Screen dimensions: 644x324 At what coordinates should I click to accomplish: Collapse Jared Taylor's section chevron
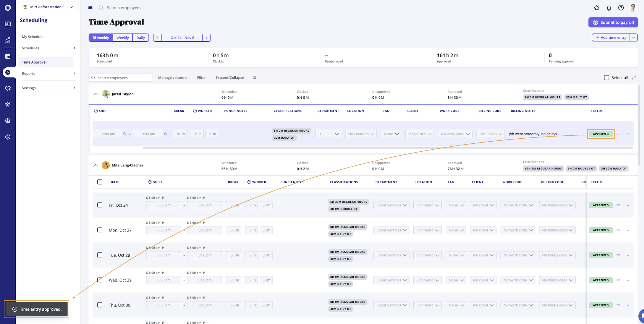point(96,94)
